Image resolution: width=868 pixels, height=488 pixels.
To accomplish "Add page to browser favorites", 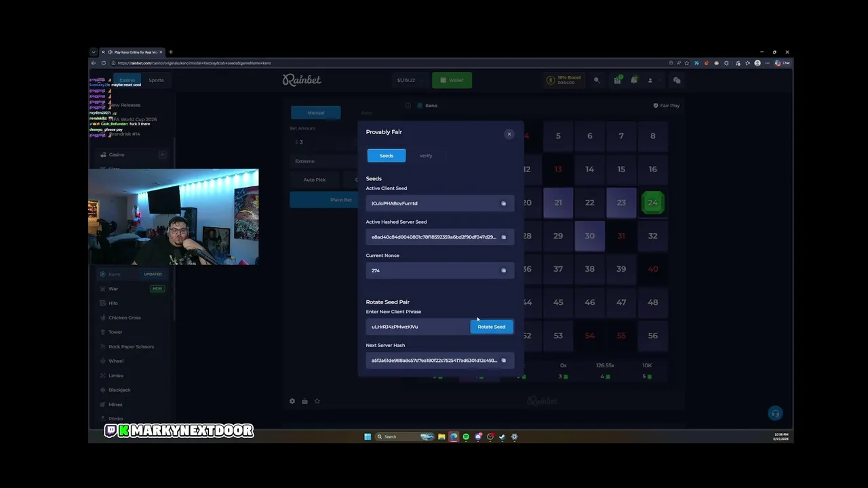I will tap(687, 63).
